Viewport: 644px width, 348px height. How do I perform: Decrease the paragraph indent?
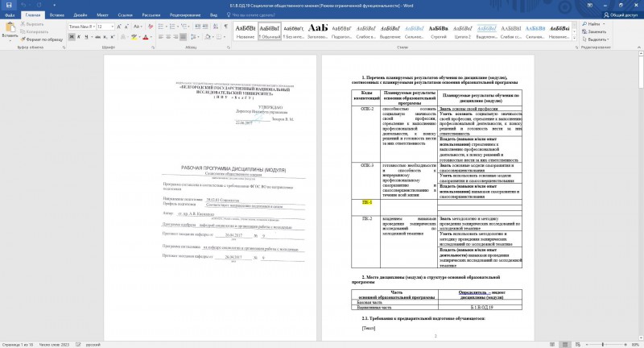197,27
